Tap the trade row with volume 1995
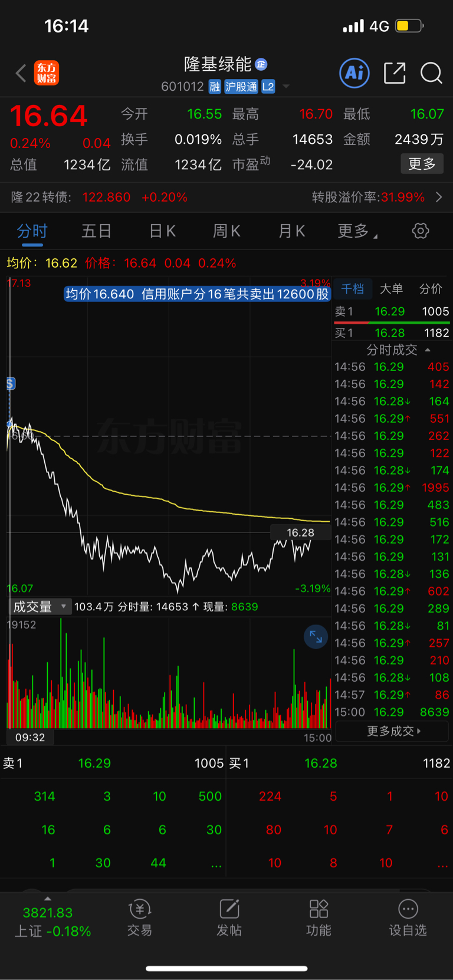Screen dimensions: 453x980 [x=392, y=488]
